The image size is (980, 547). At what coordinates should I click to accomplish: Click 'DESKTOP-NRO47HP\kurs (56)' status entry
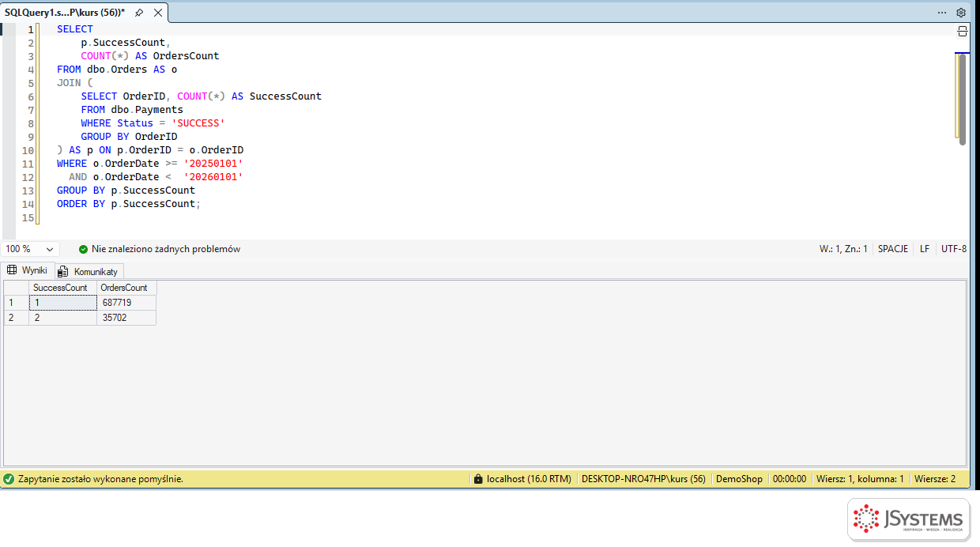click(x=643, y=479)
